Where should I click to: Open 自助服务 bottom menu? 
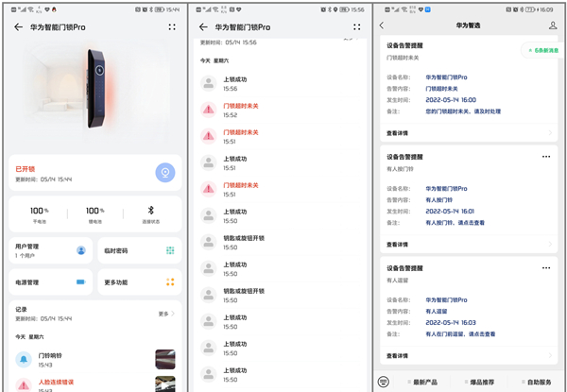point(536,382)
